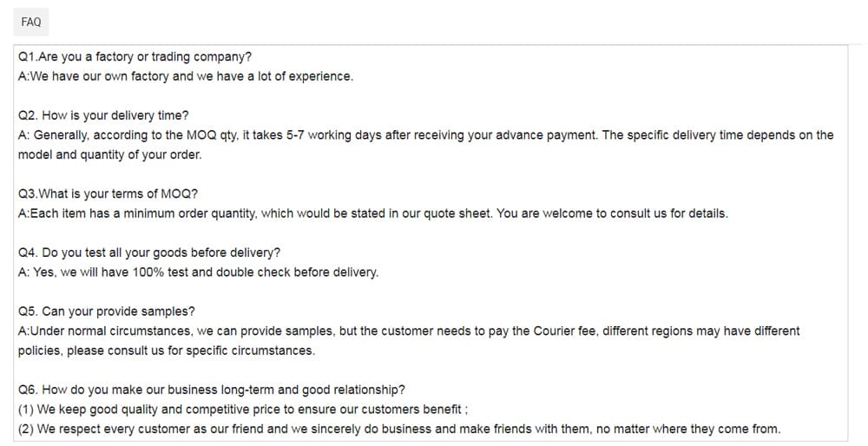The image size is (868, 446).
Task: Click the Q1 factory or trading company question
Action: [x=135, y=57]
